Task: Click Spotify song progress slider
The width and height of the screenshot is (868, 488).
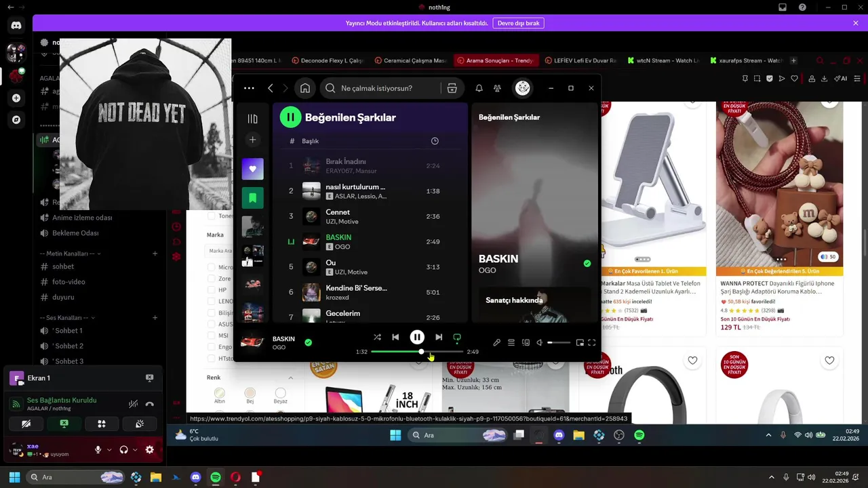Action: pos(417,352)
